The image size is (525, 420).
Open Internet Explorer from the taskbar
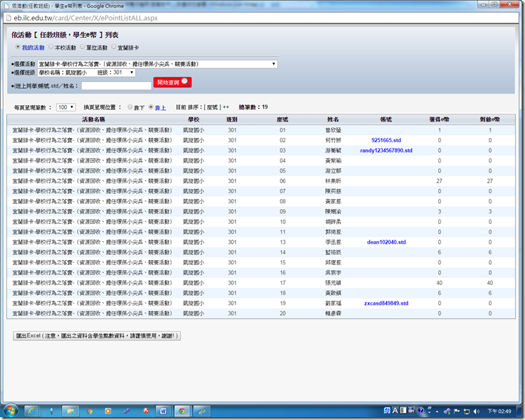click(x=32, y=410)
